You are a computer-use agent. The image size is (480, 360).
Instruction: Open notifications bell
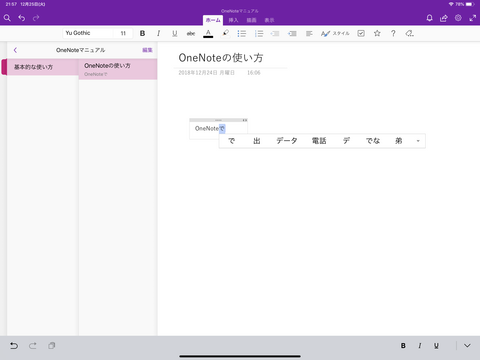(429, 18)
